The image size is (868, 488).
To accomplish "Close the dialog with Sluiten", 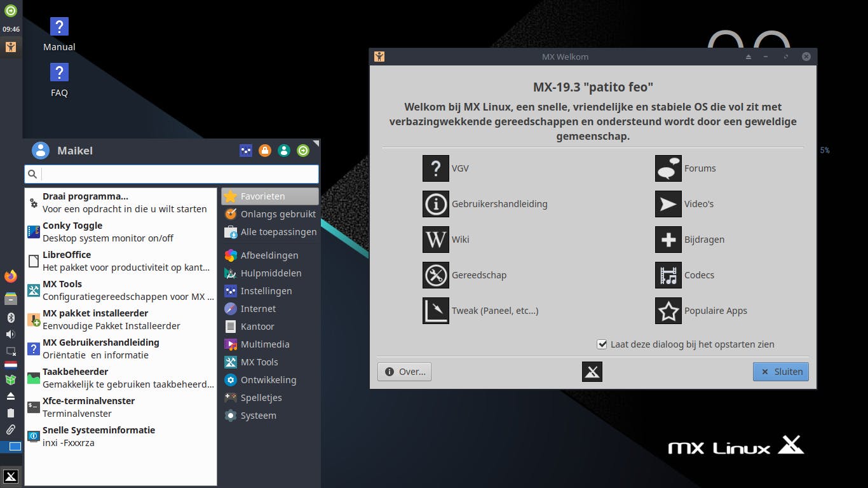I will click(781, 372).
